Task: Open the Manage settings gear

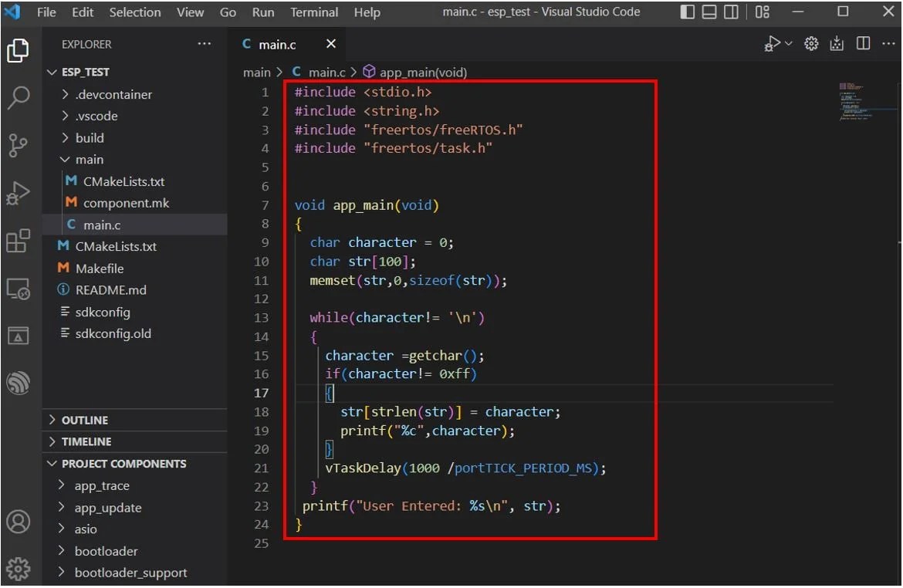Action: click(810, 44)
